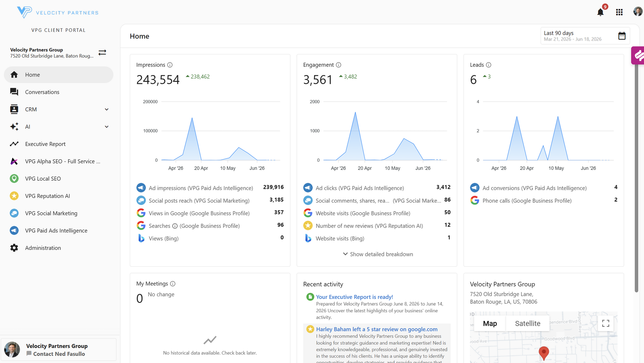
Task: Click the red map location pin
Action: tap(544, 353)
